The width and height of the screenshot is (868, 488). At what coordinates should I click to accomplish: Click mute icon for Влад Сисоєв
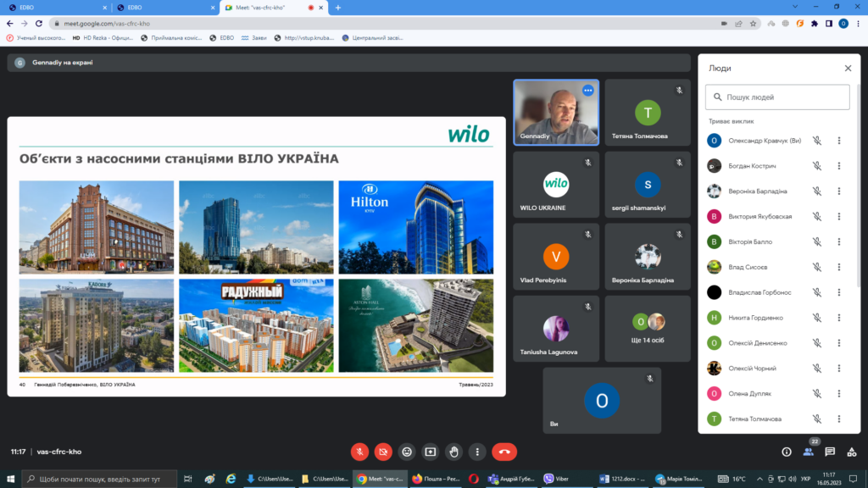coord(817,267)
